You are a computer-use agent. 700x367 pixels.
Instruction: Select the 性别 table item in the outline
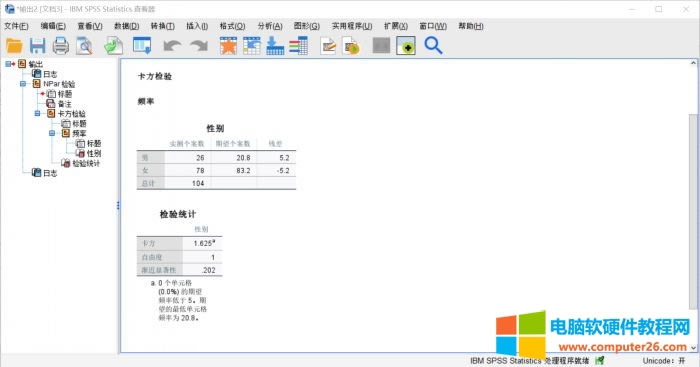coord(94,154)
